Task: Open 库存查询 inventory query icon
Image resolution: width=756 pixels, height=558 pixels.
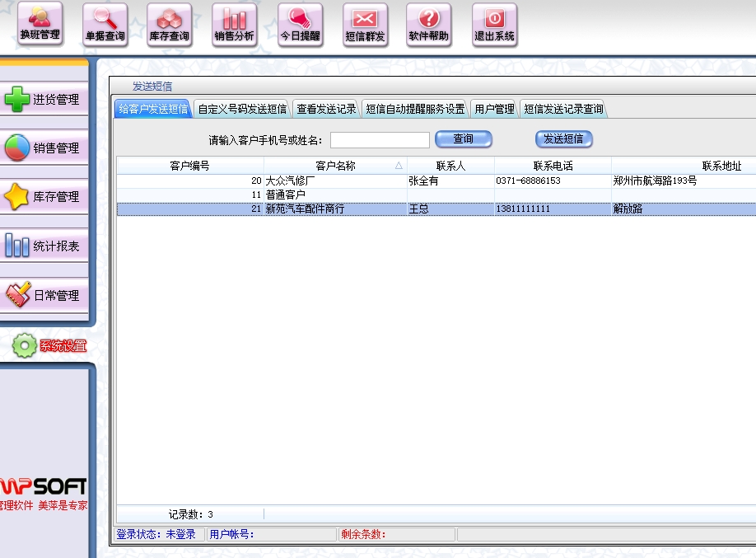Action: click(170, 25)
